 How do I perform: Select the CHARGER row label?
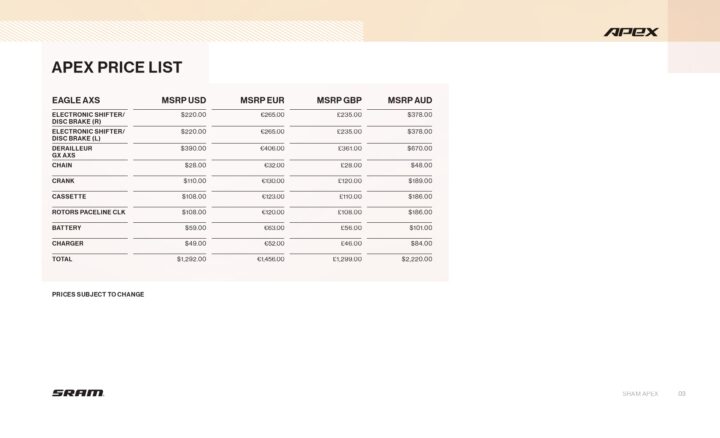[x=68, y=243]
